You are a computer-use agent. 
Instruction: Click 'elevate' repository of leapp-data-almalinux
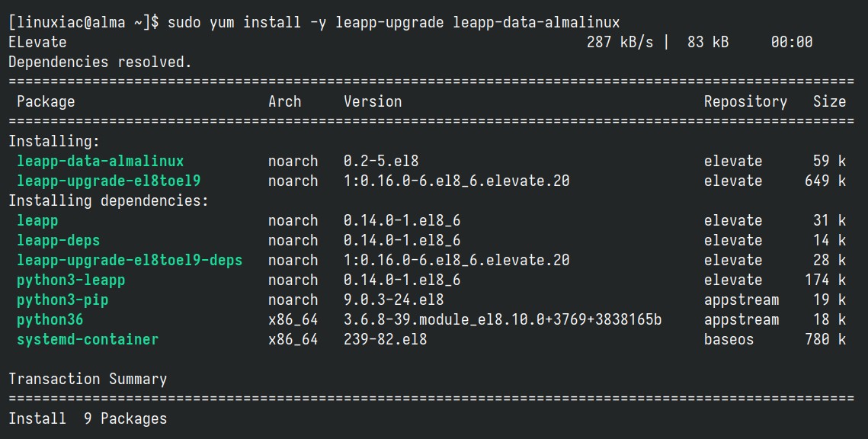[733, 162]
